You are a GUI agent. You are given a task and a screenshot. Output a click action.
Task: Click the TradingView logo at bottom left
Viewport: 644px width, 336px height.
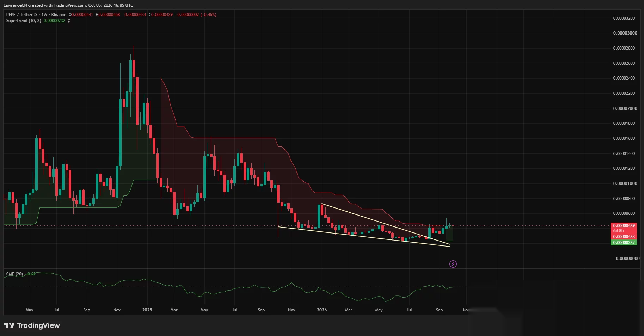[32, 325]
